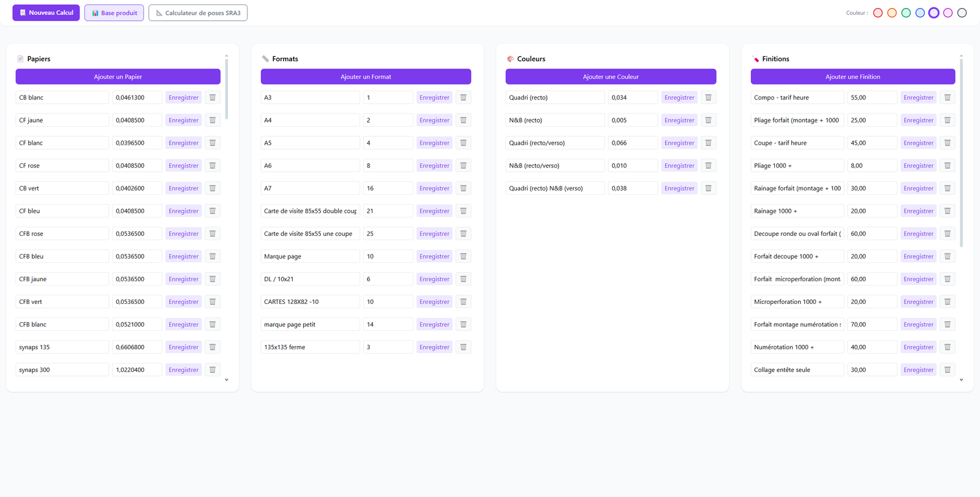Switch to Calculateur de poses SRA3
Screen dimensions: 980x497
pyautogui.click(x=198, y=13)
